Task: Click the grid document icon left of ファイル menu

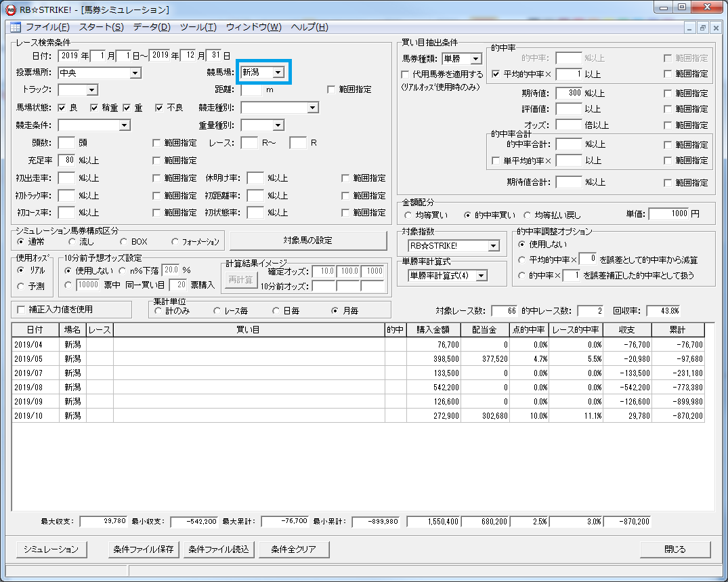Action: 16,27
